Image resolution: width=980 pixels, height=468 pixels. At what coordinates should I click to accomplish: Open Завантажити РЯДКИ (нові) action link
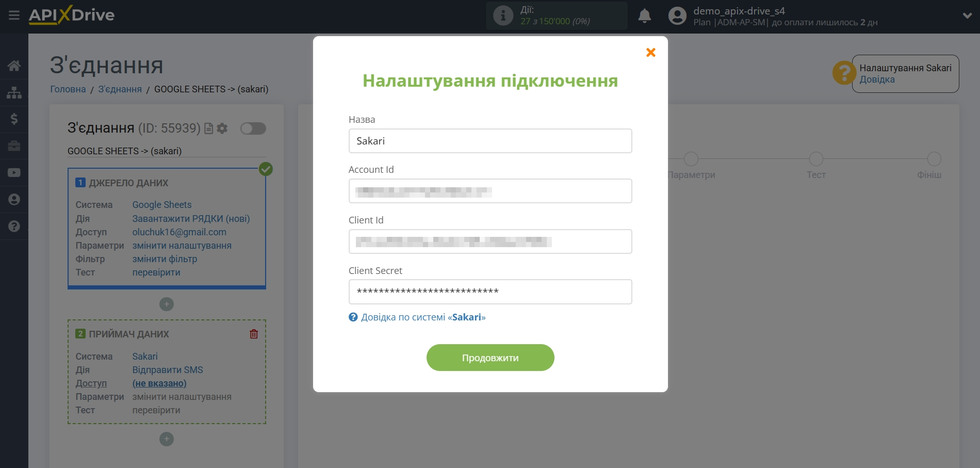(191, 219)
